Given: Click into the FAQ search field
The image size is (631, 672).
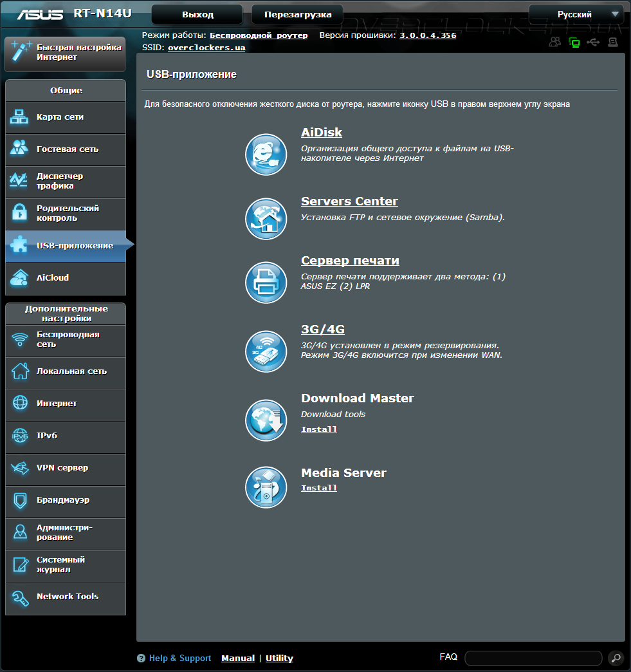Looking at the screenshot, I should click(533, 658).
